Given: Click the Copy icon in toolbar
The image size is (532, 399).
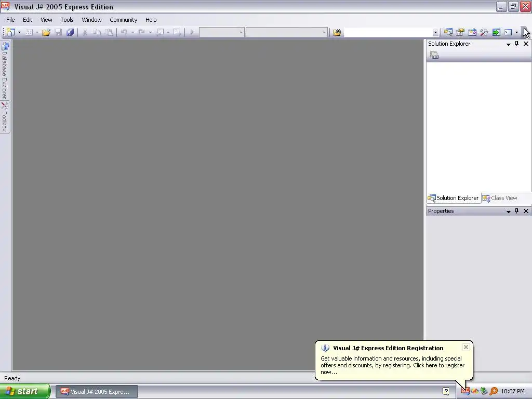Looking at the screenshot, I should pos(97,32).
